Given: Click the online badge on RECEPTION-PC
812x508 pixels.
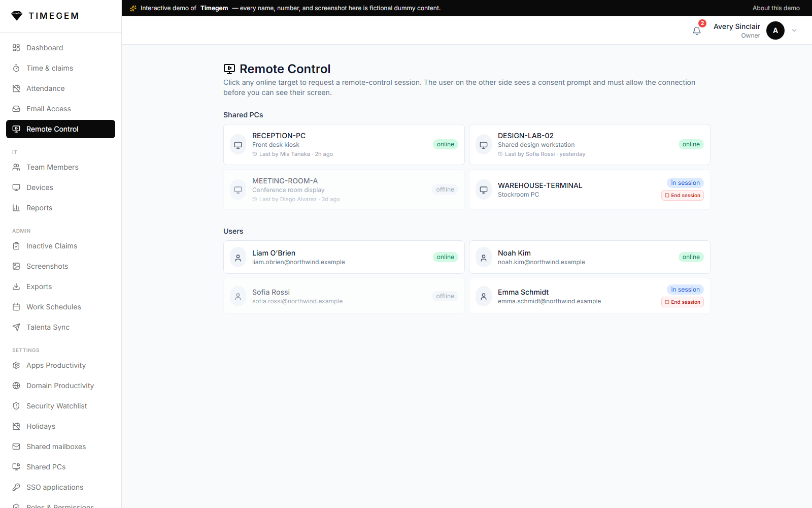Looking at the screenshot, I should point(446,144).
